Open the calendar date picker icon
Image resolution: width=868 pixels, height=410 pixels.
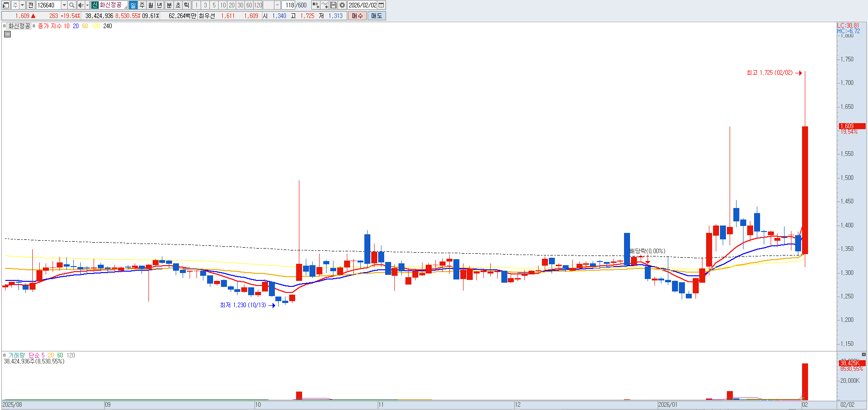click(381, 5)
